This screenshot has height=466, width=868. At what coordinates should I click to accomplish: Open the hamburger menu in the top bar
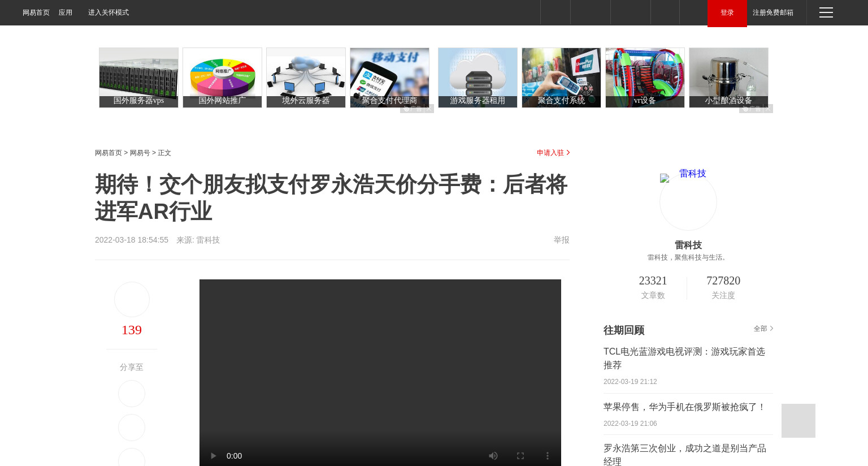[x=826, y=12]
